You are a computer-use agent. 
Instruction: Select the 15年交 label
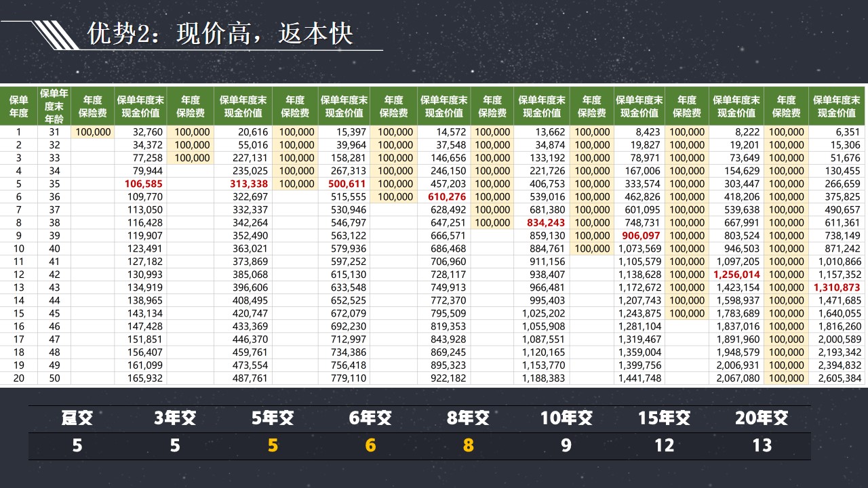click(x=664, y=418)
